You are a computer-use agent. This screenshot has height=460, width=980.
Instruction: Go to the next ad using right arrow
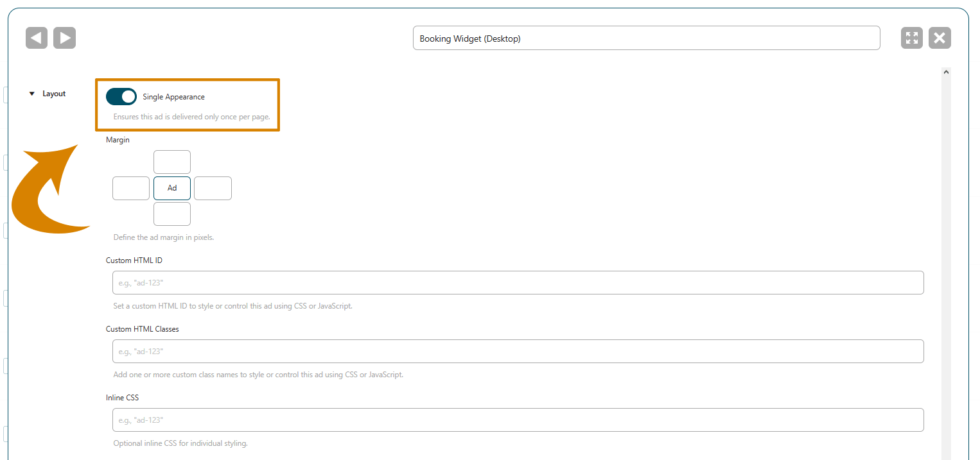coord(64,38)
